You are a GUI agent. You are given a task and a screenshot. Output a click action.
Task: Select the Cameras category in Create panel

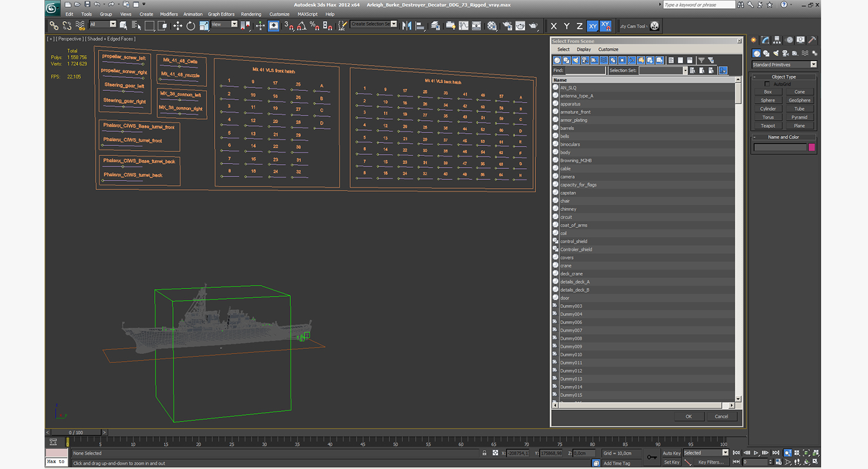click(x=785, y=53)
